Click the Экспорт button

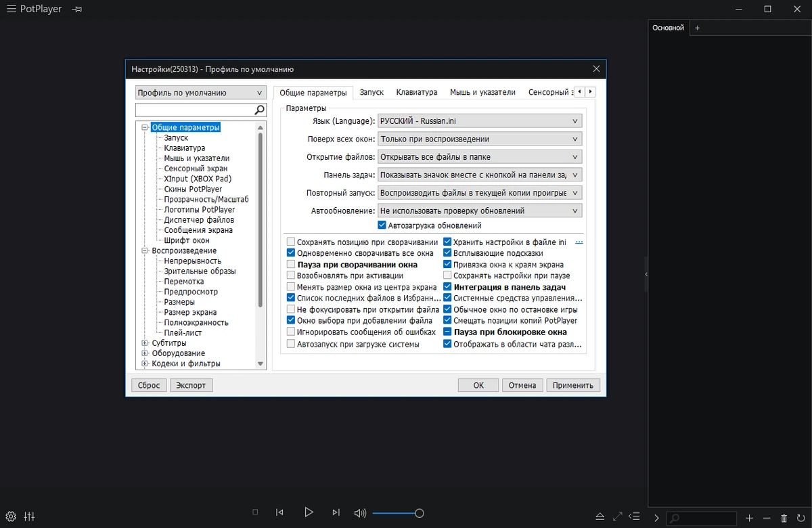(x=191, y=385)
